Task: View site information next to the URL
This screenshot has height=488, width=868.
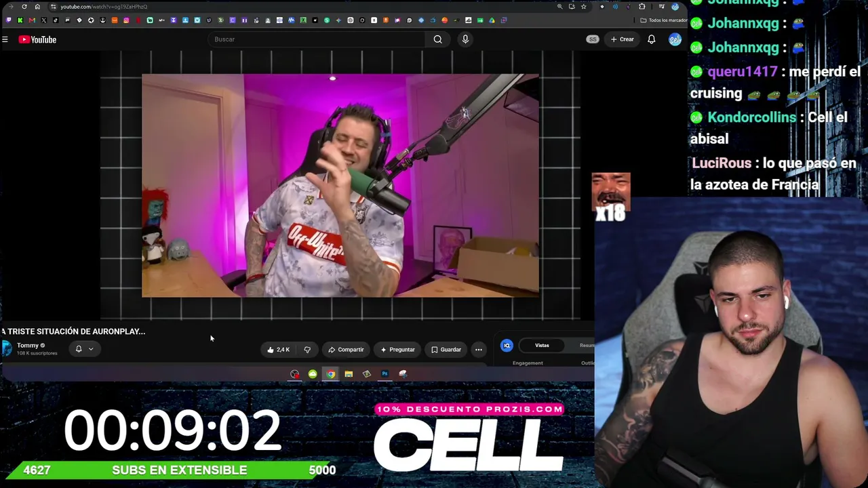Action: pos(54,7)
